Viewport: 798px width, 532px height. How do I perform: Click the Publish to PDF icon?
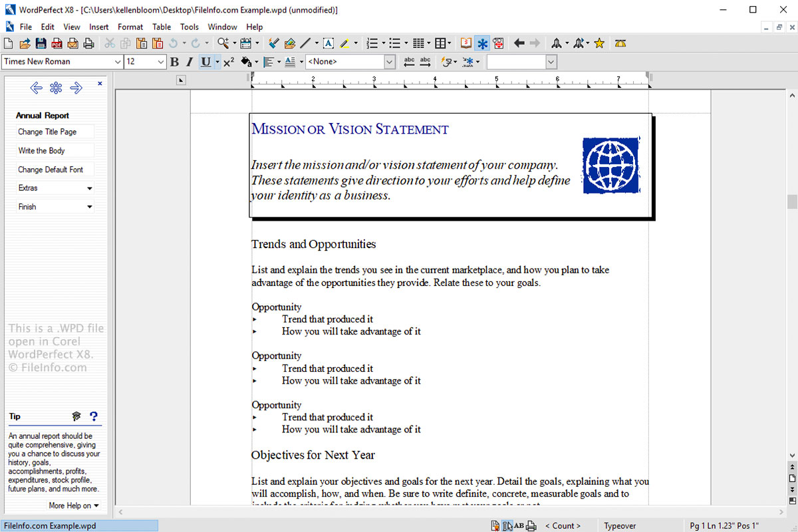pos(57,44)
